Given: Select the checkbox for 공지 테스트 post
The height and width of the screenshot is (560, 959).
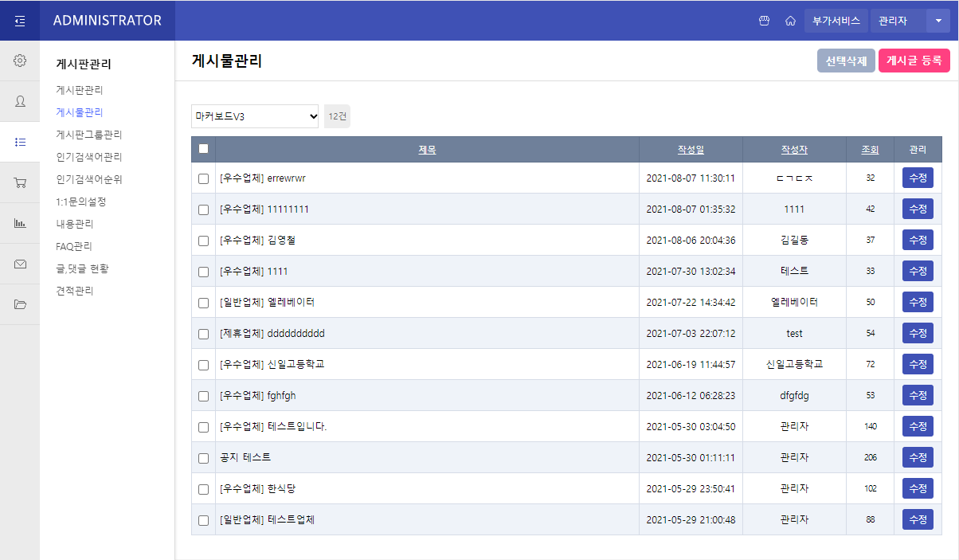Looking at the screenshot, I should coord(203,458).
